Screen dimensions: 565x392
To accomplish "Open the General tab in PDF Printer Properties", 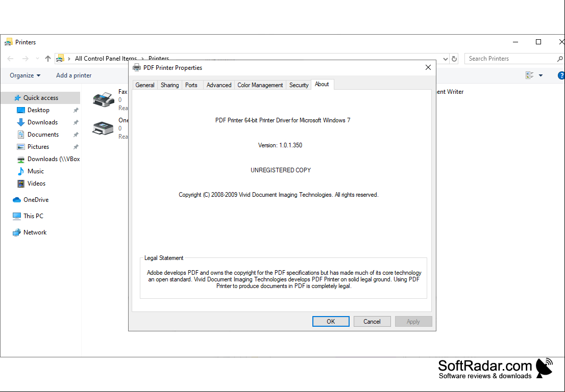I will 145,85.
